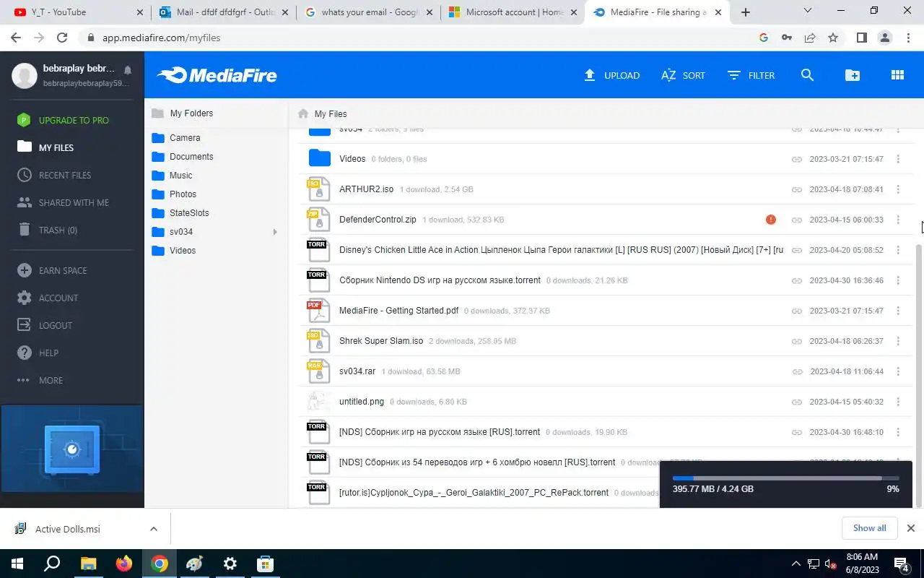Click the untitled.png thumbnail
The image size is (924, 578).
[318, 402]
